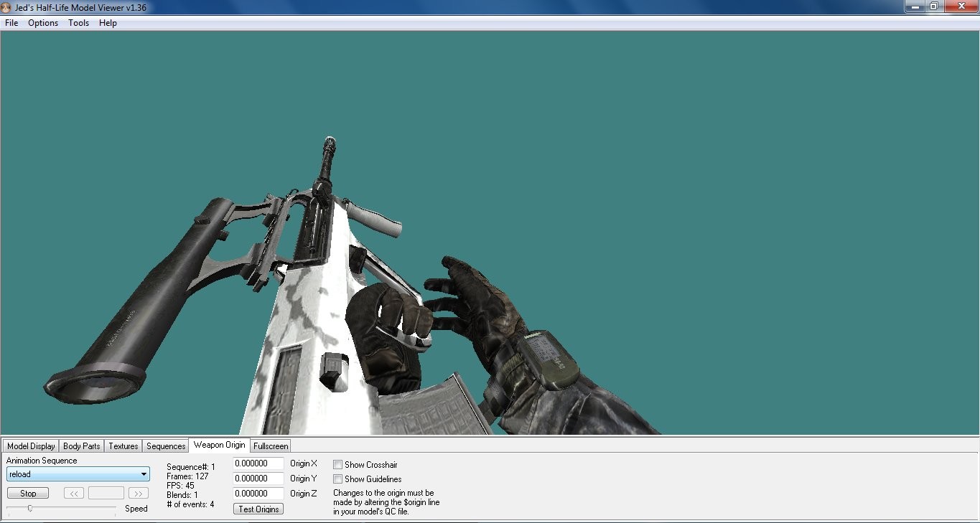Viewport: 980px width, 523px height.
Task: Adjust the animation Speed slider
Action: click(31, 507)
